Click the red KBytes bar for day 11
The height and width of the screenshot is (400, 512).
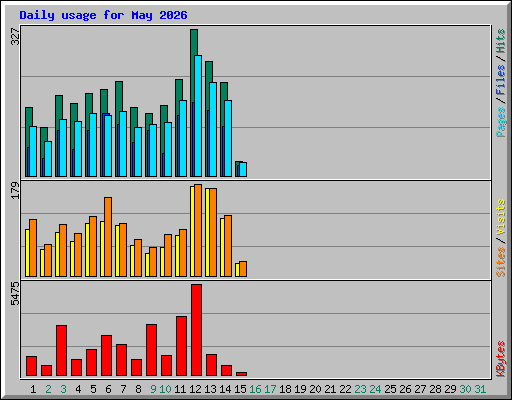pos(181,346)
